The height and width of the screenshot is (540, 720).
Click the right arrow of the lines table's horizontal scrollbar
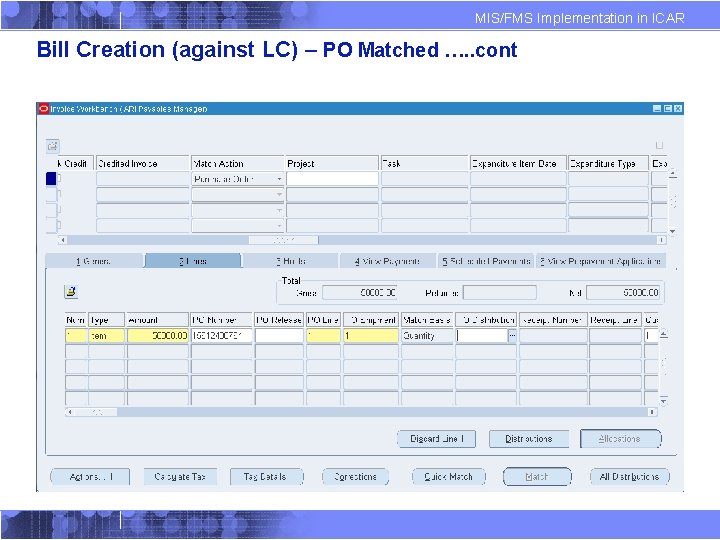(x=652, y=412)
